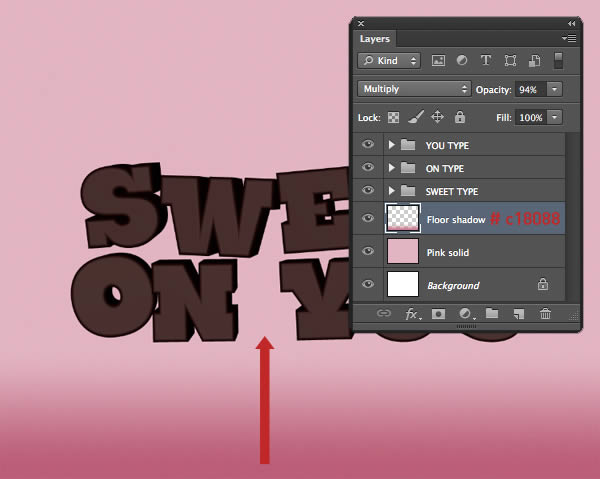
Task: Select Background layer white thumbnail
Action: [403, 284]
